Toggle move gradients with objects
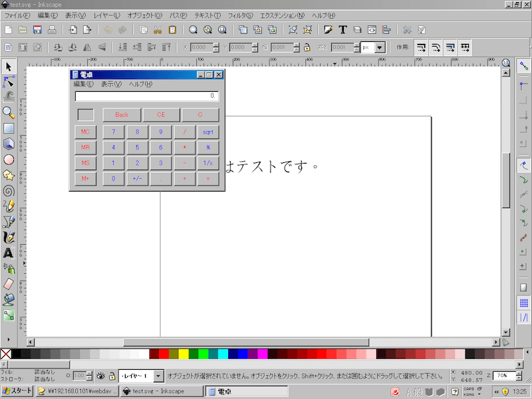This screenshot has width=532, height=399. point(451,47)
